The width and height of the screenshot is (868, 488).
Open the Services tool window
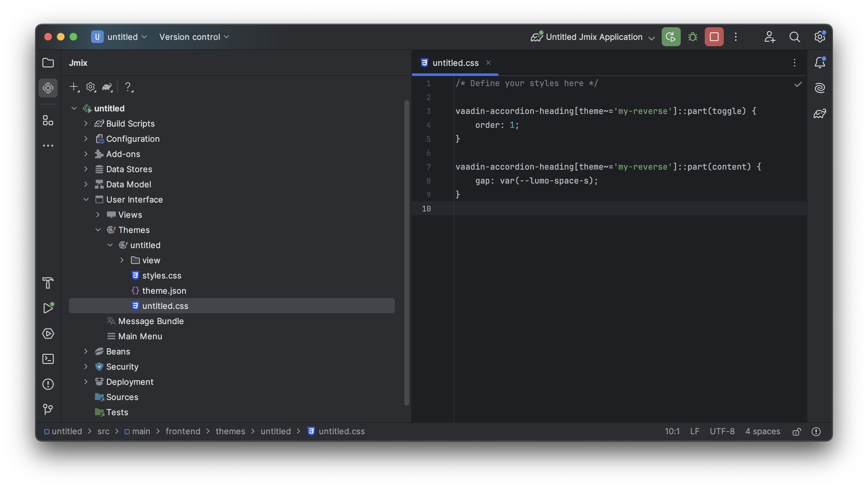(48, 333)
